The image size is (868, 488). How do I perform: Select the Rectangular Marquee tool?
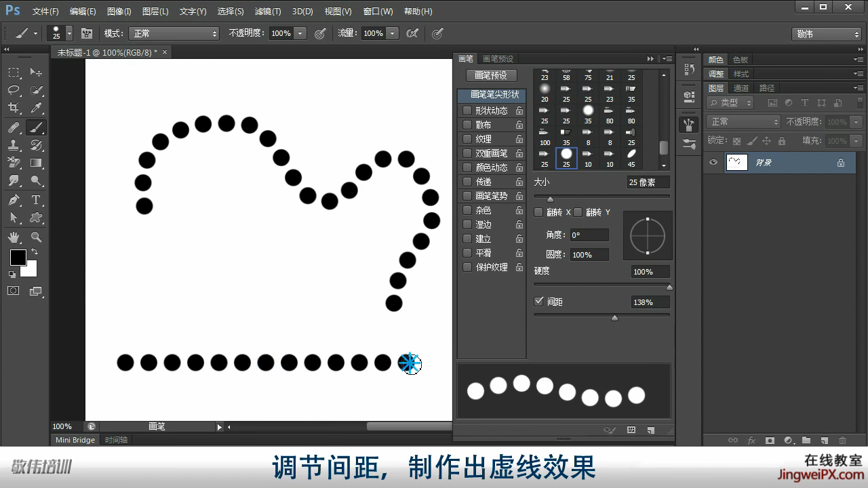(14, 73)
